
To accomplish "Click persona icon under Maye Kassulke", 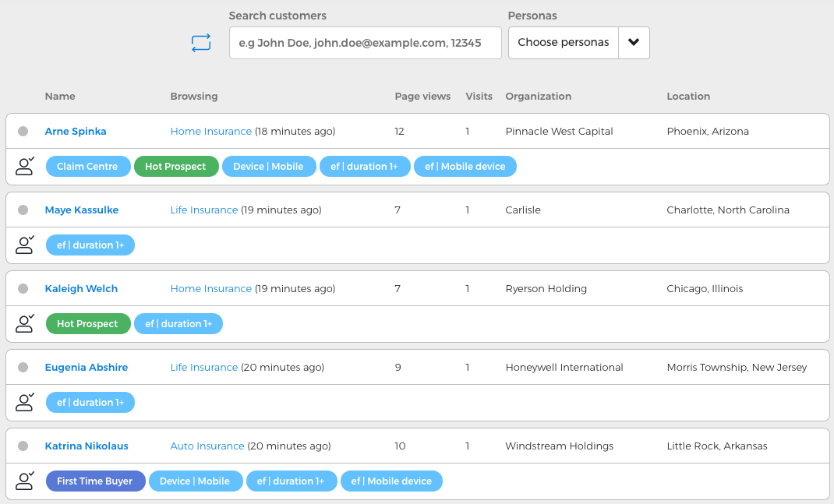I will point(25,245).
